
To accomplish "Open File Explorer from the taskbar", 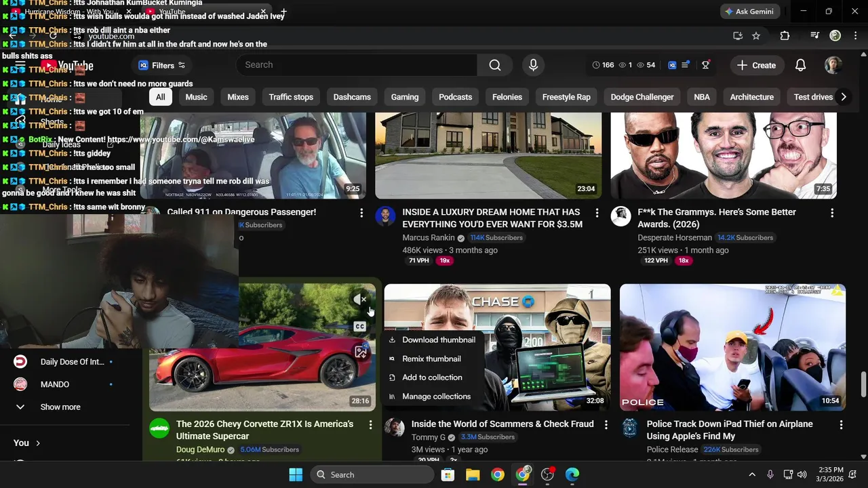I will tap(473, 474).
